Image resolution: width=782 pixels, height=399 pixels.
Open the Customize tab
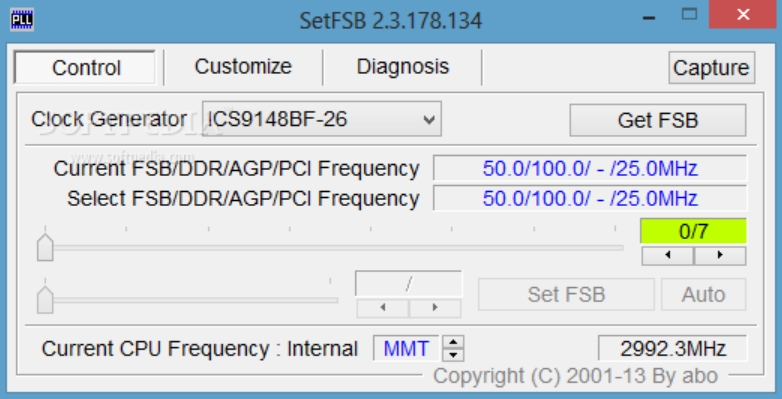243,66
